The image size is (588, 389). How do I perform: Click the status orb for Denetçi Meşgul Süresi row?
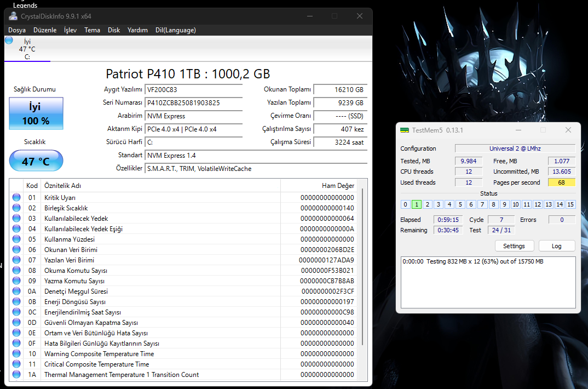16,291
